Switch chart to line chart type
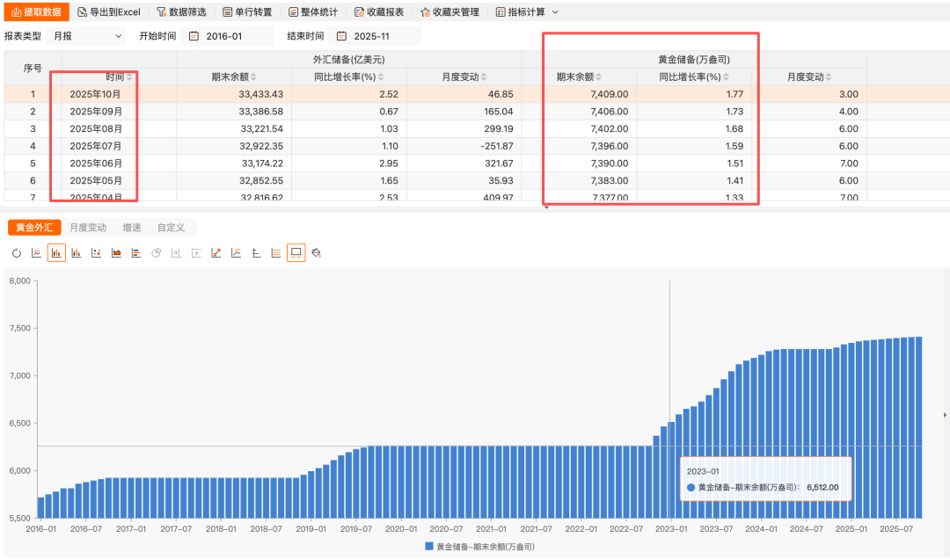 point(36,253)
